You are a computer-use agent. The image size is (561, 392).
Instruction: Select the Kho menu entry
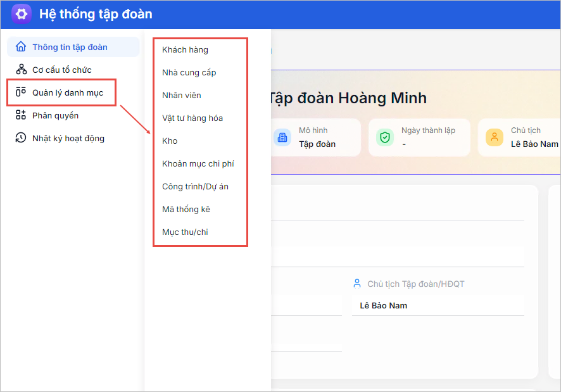[170, 141]
